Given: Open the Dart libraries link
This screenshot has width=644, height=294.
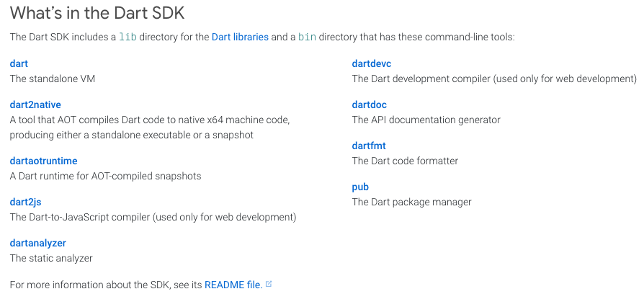Looking at the screenshot, I should (x=240, y=37).
